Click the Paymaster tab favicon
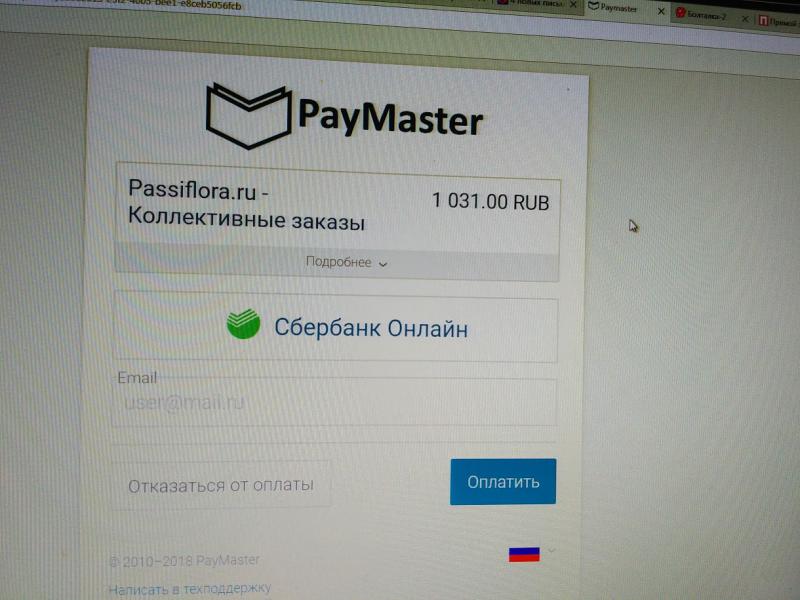800x600 pixels. [x=593, y=6]
